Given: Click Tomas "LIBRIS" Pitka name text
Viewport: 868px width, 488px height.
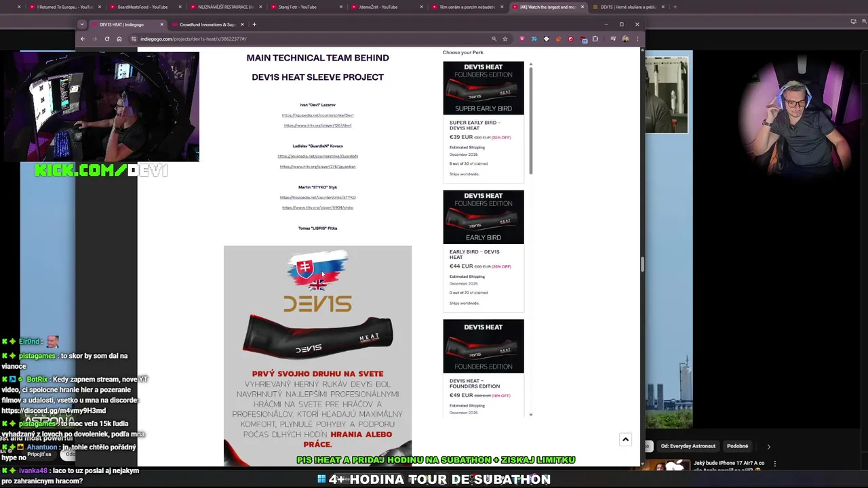Looking at the screenshot, I should tap(317, 228).
